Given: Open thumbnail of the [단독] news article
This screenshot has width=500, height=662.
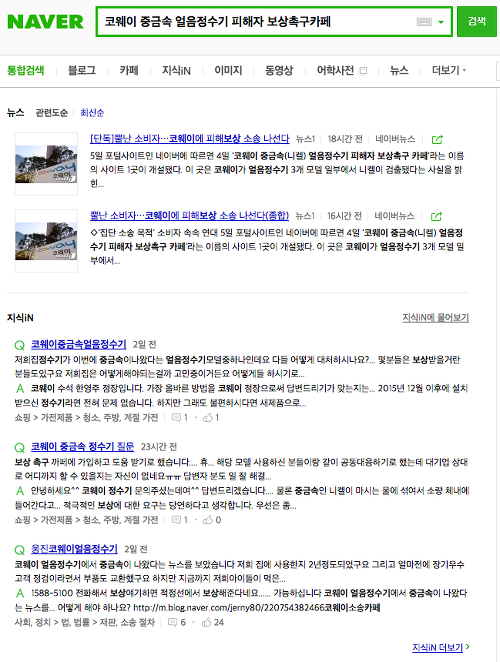Looking at the screenshot, I should pyautogui.click(x=46, y=164).
